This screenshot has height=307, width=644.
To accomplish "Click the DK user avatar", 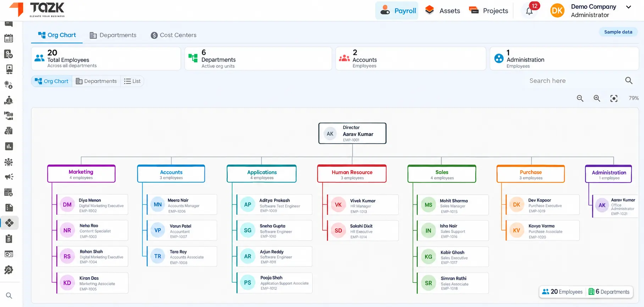I will pyautogui.click(x=557, y=11).
